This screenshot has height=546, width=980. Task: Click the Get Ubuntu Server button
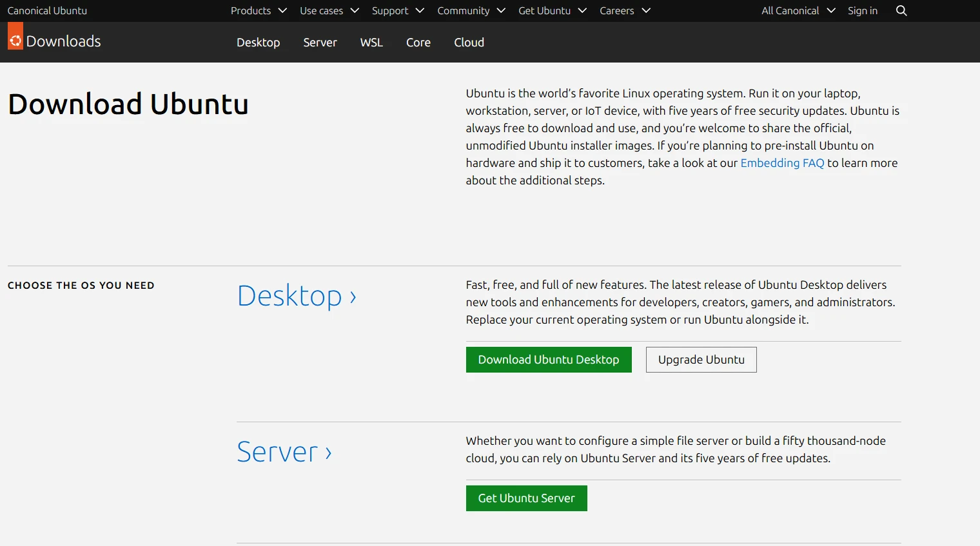[526, 498]
